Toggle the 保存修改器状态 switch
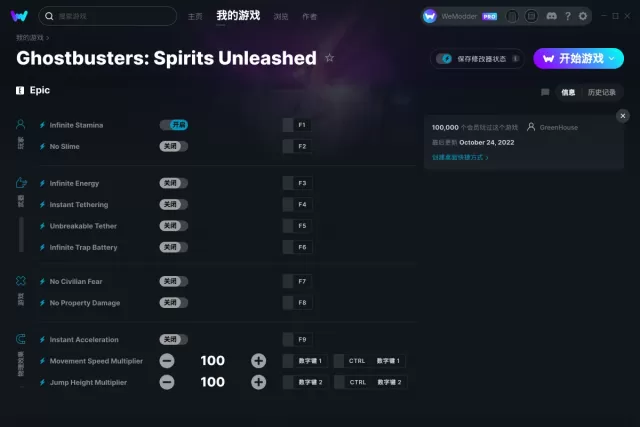The height and width of the screenshot is (427, 640). (445, 59)
